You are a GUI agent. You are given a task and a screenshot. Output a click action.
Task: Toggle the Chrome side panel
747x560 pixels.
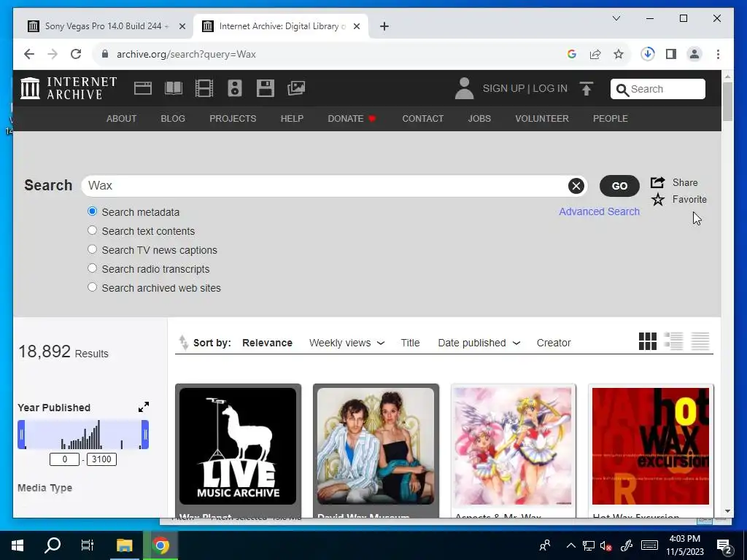pyautogui.click(x=671, y=54)
